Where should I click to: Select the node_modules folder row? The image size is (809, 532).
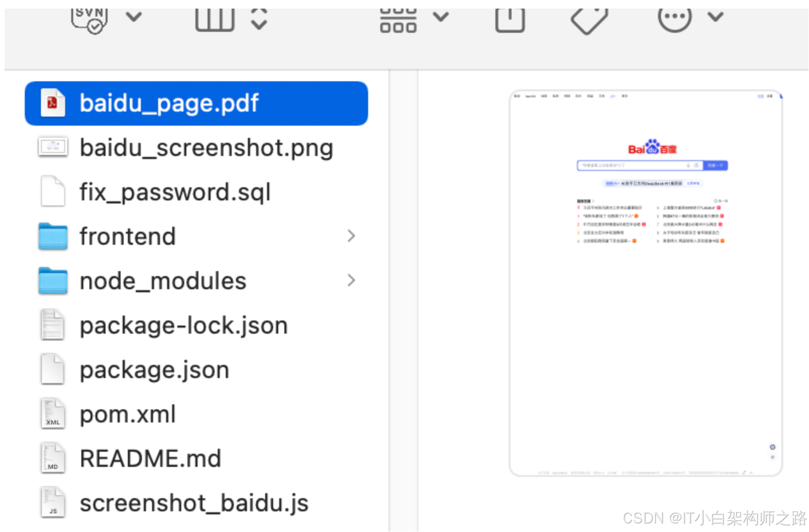click(196, 281)
